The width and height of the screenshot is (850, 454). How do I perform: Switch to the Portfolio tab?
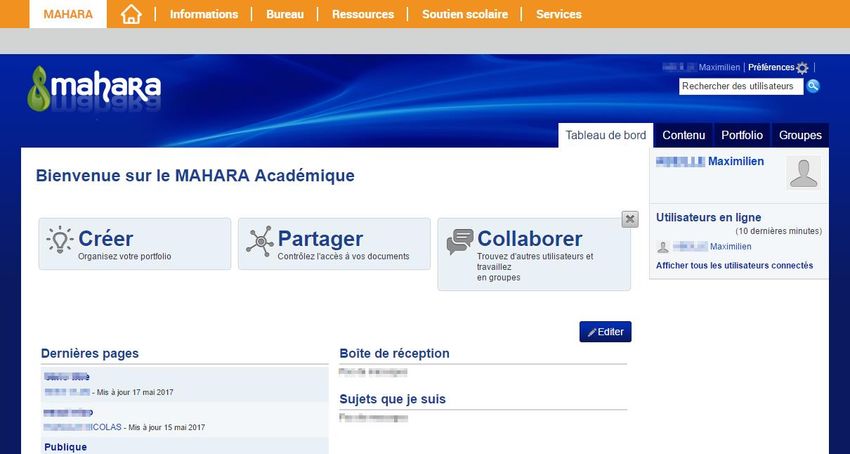point(742,135)
